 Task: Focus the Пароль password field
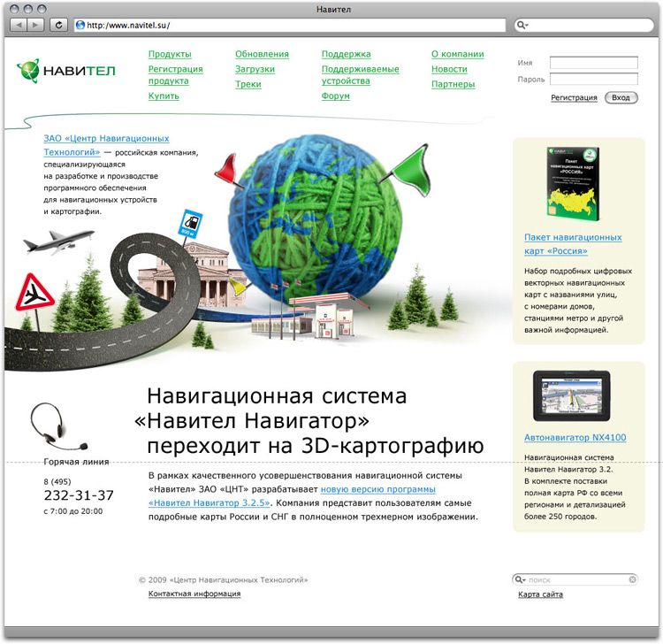(x=593, y=80)
